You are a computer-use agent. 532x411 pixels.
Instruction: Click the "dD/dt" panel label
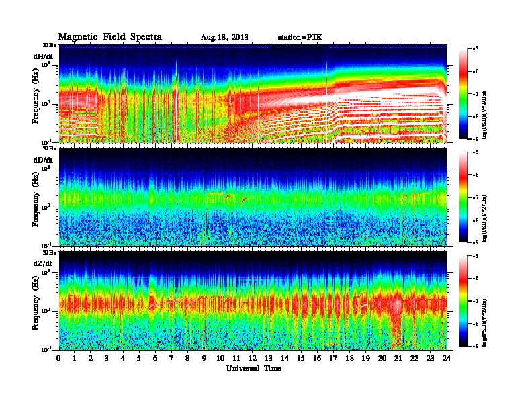[43, 160]
